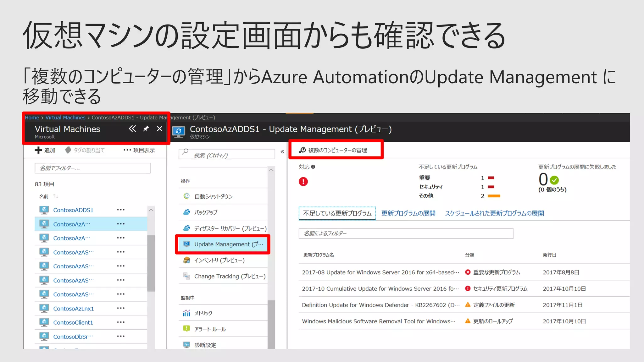The width and height of the screenshot is (644, 362).
Task: Switch to スケジュールされた更新プログラムの展開 tab
Action: [x=494, y=213]
